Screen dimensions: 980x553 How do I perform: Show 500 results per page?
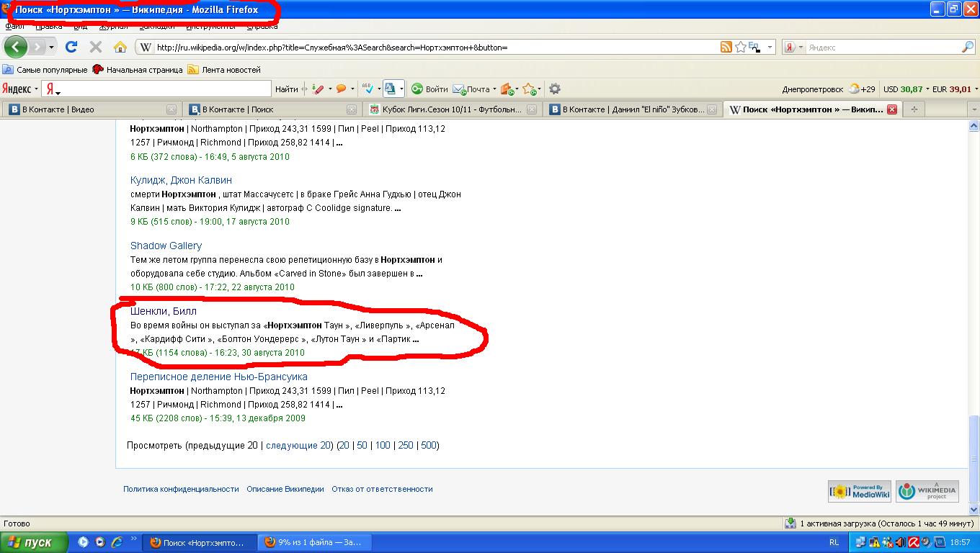point(429,446)
